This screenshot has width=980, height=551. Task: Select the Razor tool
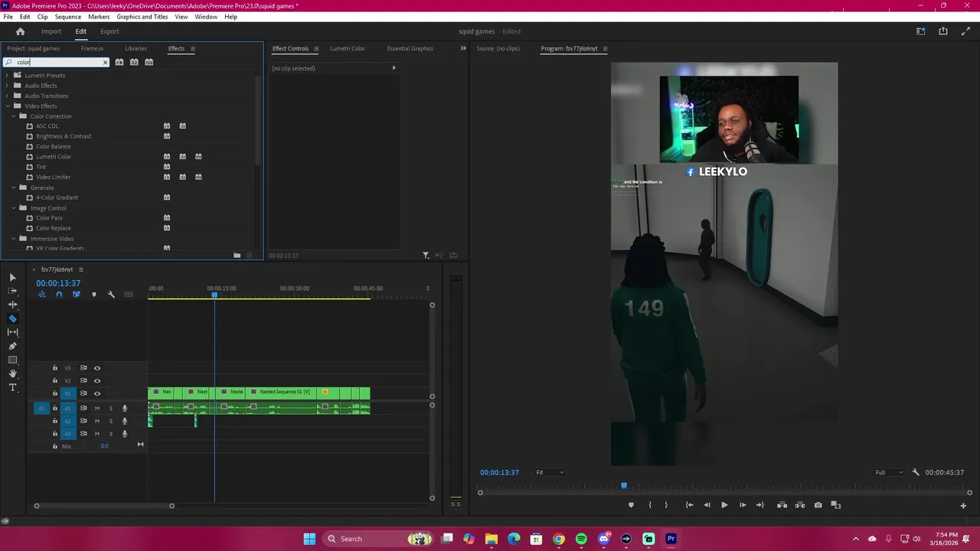coord(12,318)
